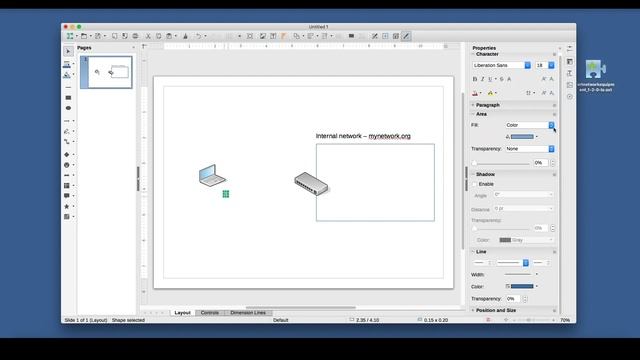The height and width of the screenshot is (360, 640).
Task: Click the area transparency slider handle
Action: coord(474,163)
